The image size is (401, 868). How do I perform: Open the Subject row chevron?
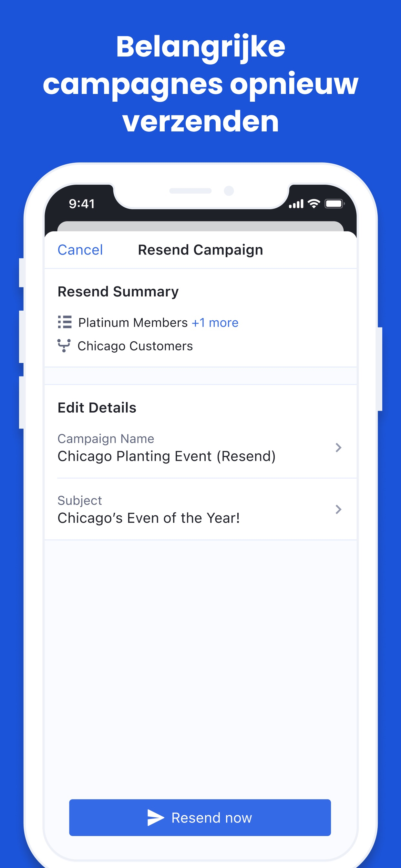(338, 509)
